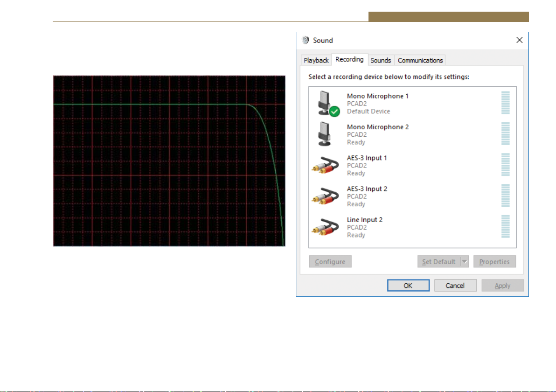
Task: Select the Mono Microphone 2 label
Action: tap(378, 126)
